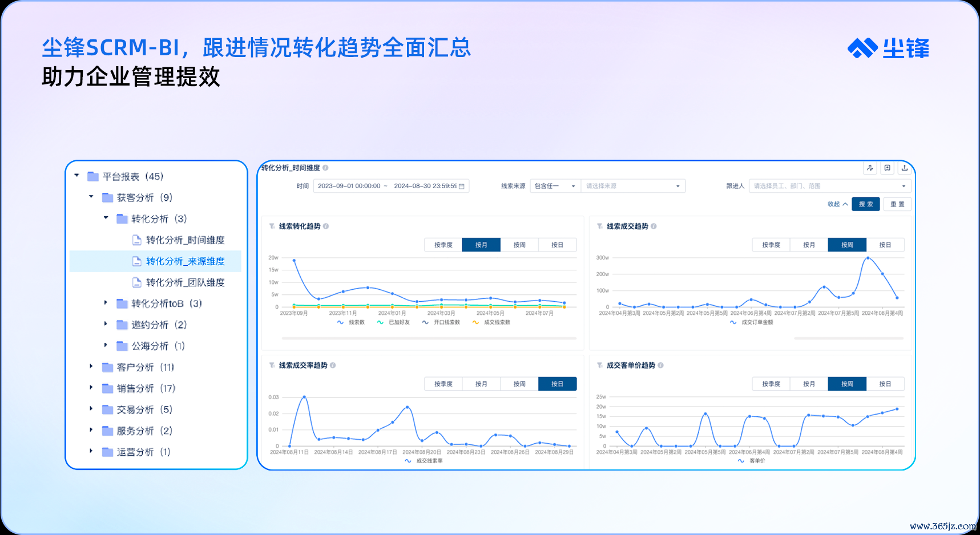Click info icon beside 转化分析_时间维度 title
Viewport: 980px width, 535px height.
click(325, 168)
